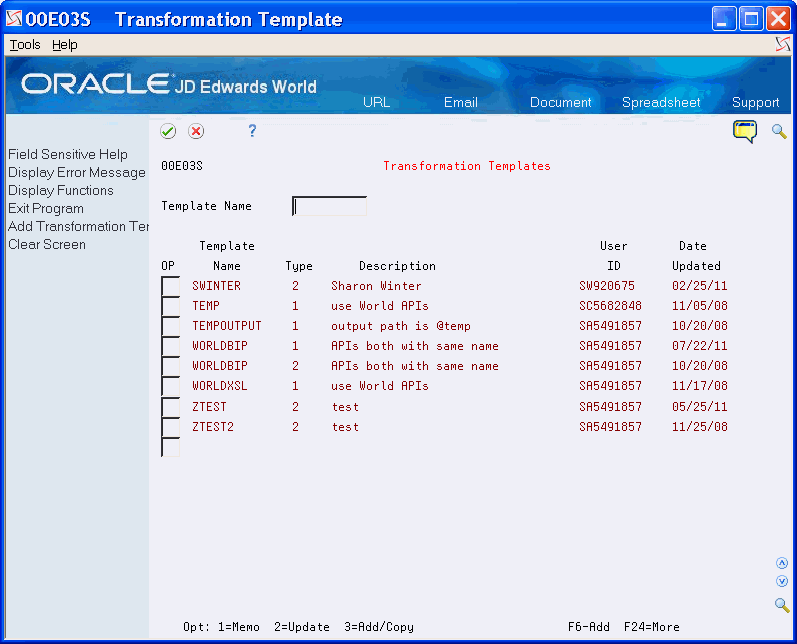Minimize the Transformation Template window
The image size is (797, 644).
[724, 19]
